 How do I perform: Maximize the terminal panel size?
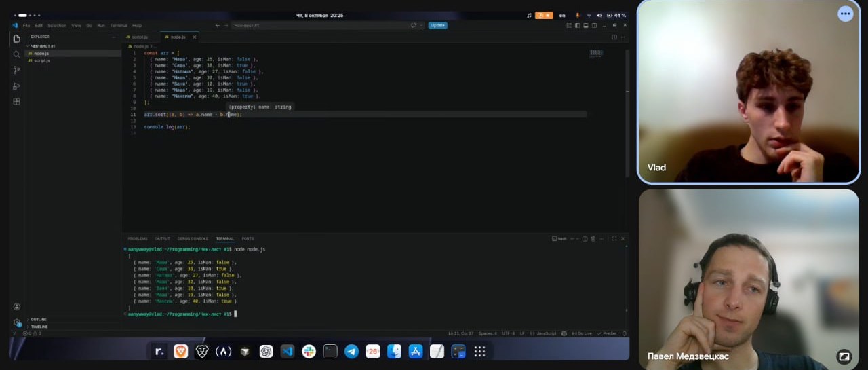[x=614, y=238]
